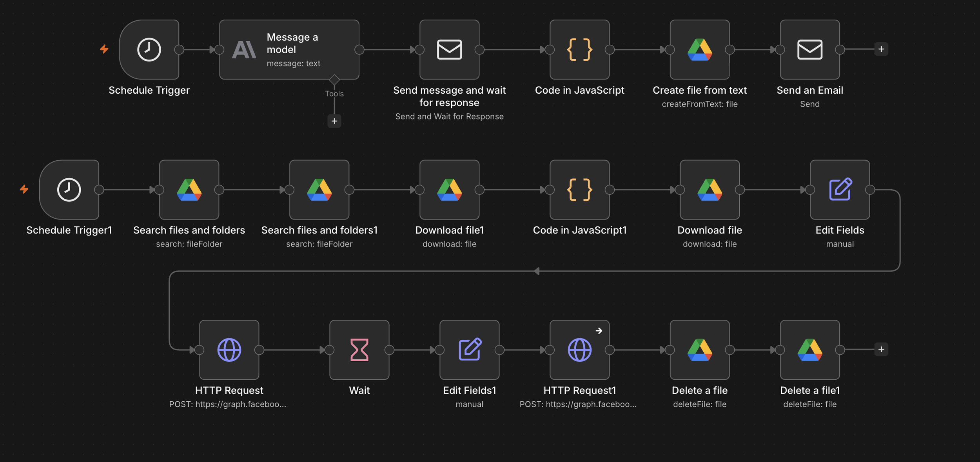Click the 'Tools' connector label
Screen dimensions: 980x462
334,94
